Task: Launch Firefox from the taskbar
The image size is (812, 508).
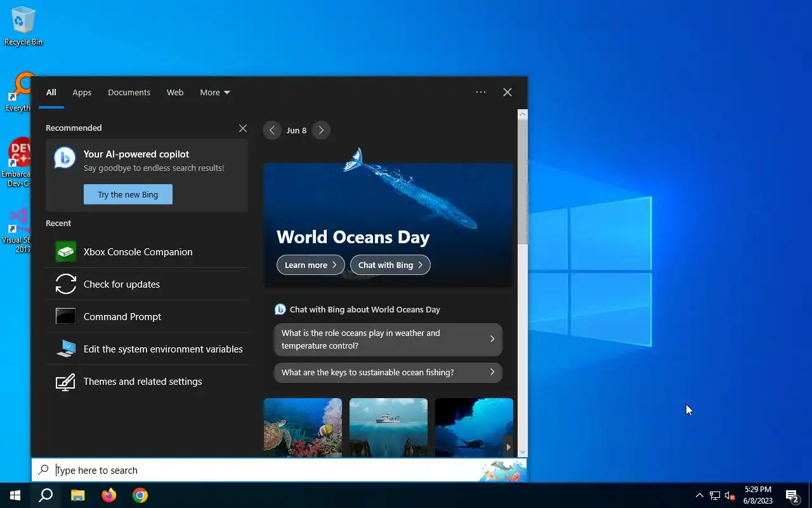Action: coord(109,495)
